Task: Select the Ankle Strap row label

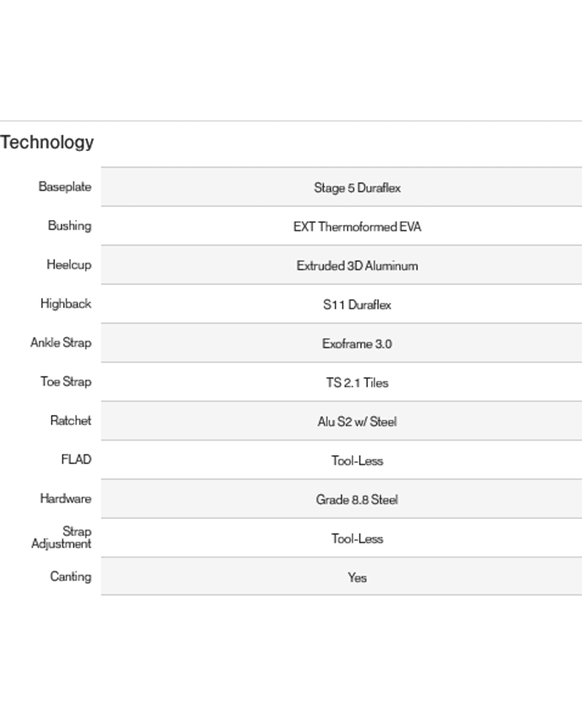Action: pyautogui.click(x=61, y=342)
